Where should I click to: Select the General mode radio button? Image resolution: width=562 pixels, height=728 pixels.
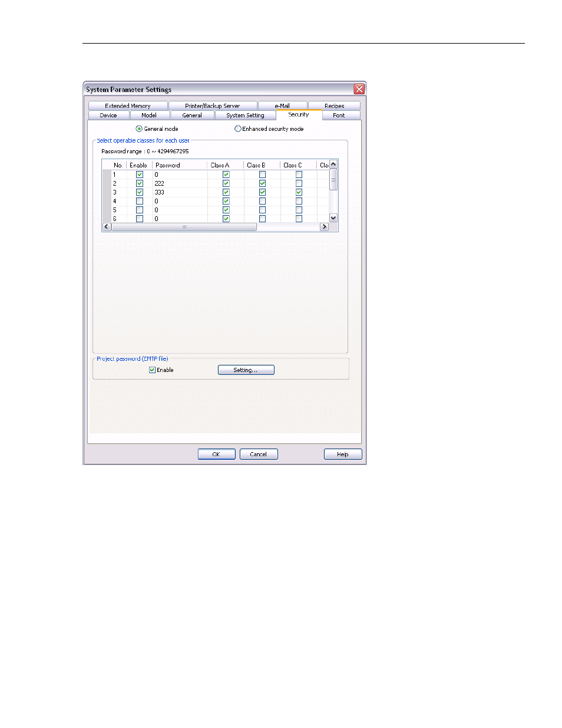139,129
